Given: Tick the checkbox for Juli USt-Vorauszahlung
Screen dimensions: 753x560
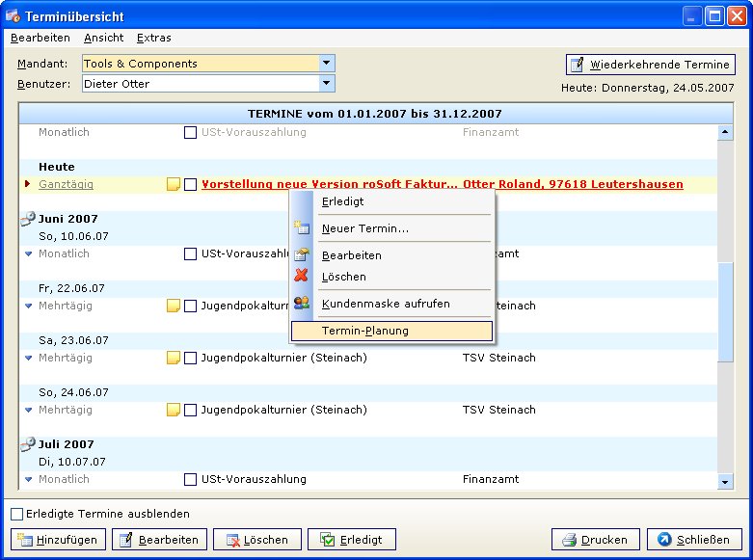Looking at the screenshot, I should 191,479.
